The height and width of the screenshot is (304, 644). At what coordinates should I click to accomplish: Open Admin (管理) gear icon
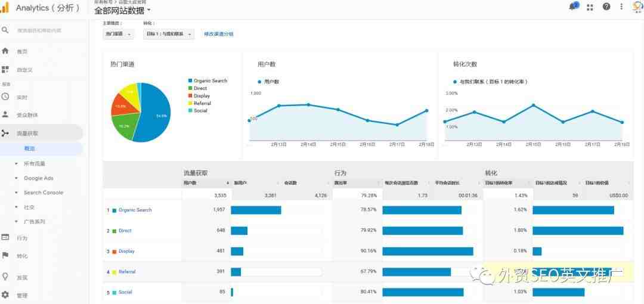tap(5, 294)
